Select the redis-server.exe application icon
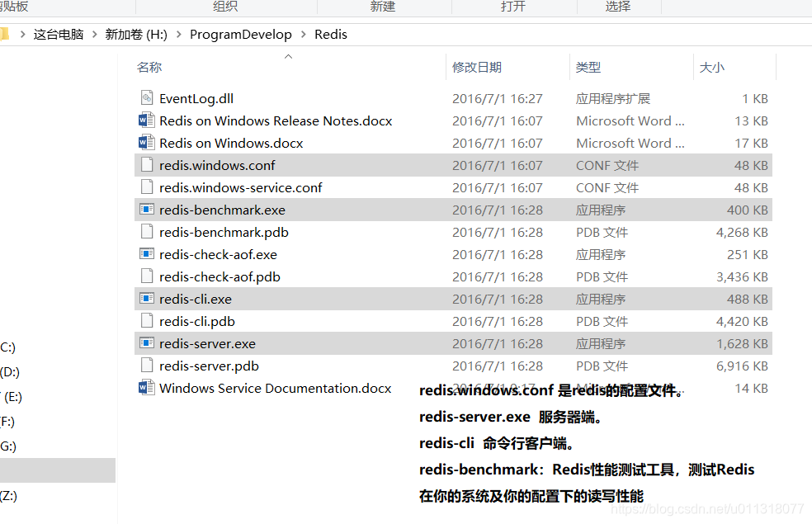 pyautogui.click(x=147, y=342)
